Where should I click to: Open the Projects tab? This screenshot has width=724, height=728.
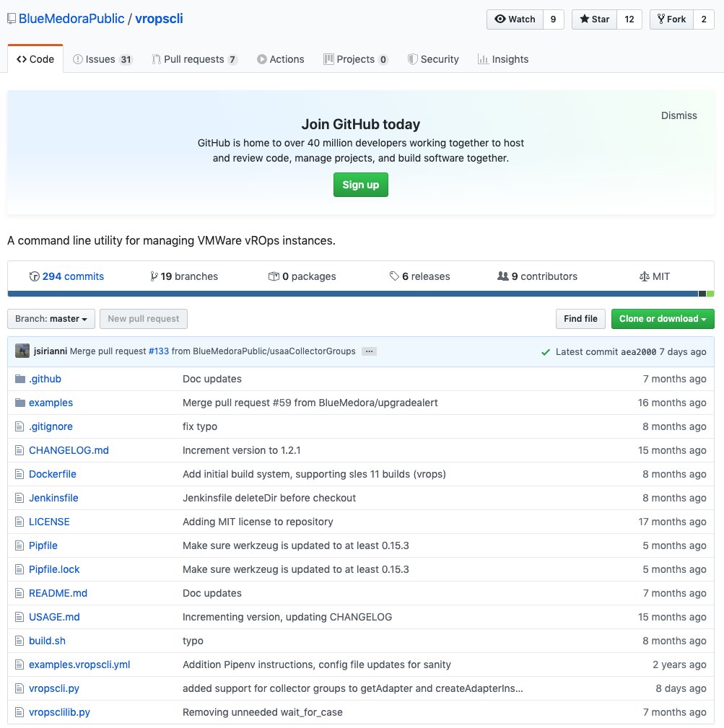pos(356,59)
